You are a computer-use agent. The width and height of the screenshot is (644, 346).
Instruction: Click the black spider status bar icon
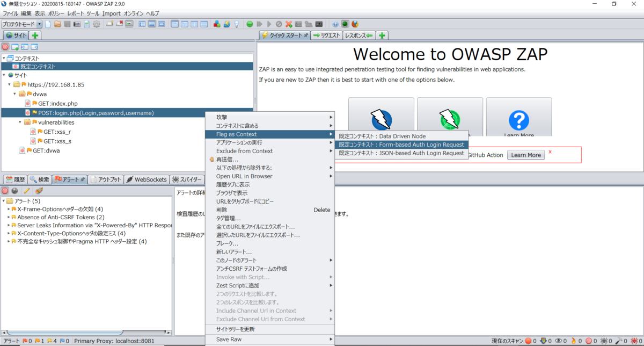[604, 341]
